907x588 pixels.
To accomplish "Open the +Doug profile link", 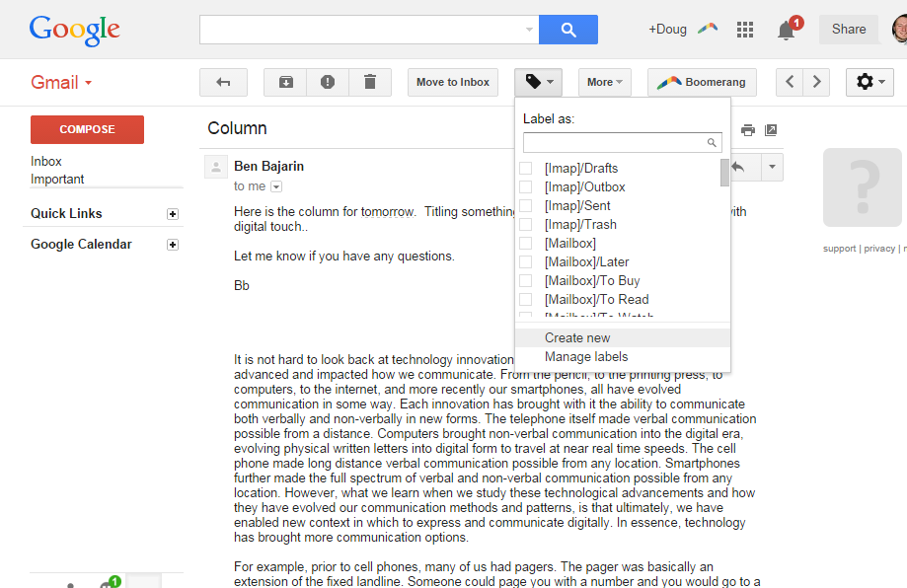I will point(667,30).
